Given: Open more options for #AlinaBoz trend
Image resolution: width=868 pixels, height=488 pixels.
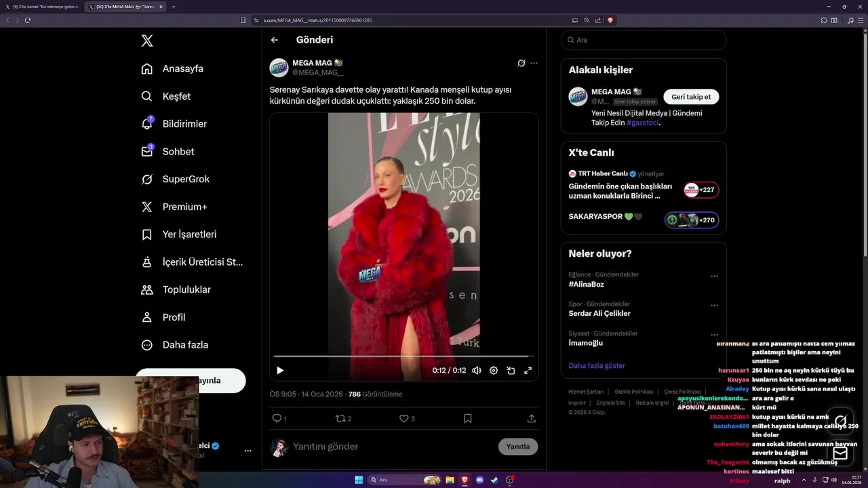Looking at the screenshot, I should click(714, 277).
